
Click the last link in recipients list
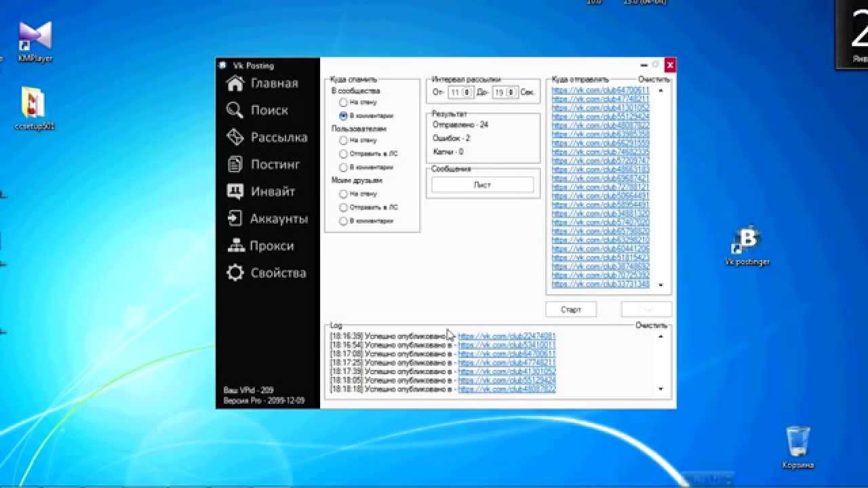pyautogui.click(x=600, y=284)
